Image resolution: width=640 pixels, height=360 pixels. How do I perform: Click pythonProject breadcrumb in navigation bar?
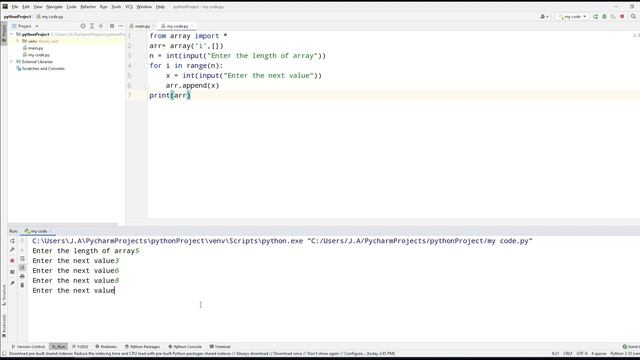click(18, 17)
